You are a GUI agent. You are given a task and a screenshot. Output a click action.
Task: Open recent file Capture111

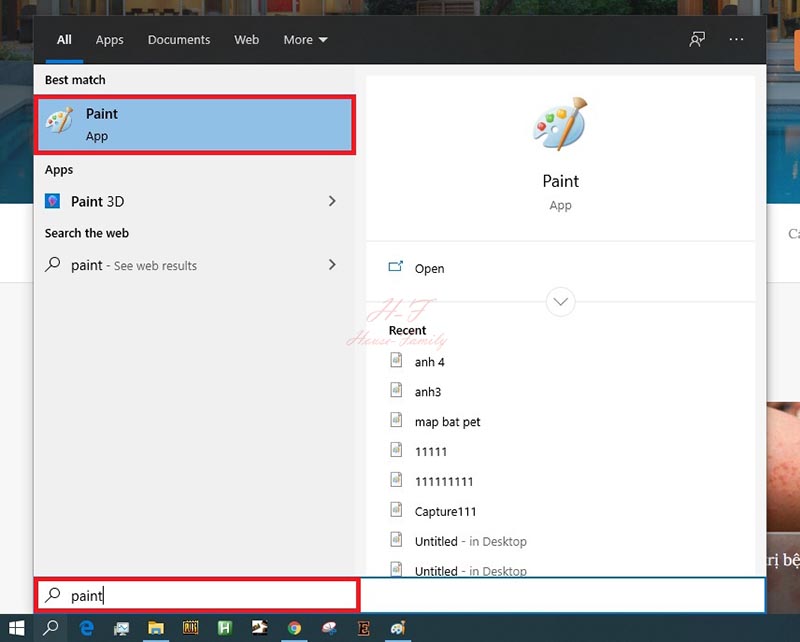445,511
